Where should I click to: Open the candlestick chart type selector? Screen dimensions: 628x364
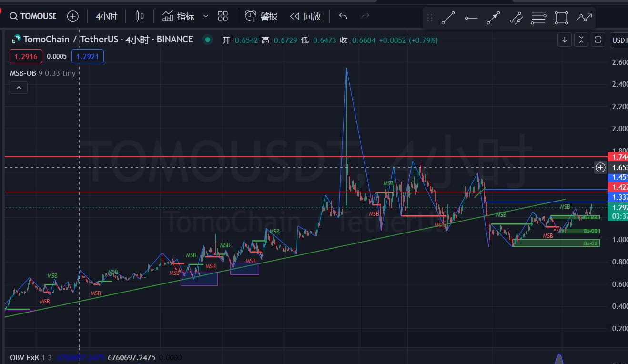(139, 17)
